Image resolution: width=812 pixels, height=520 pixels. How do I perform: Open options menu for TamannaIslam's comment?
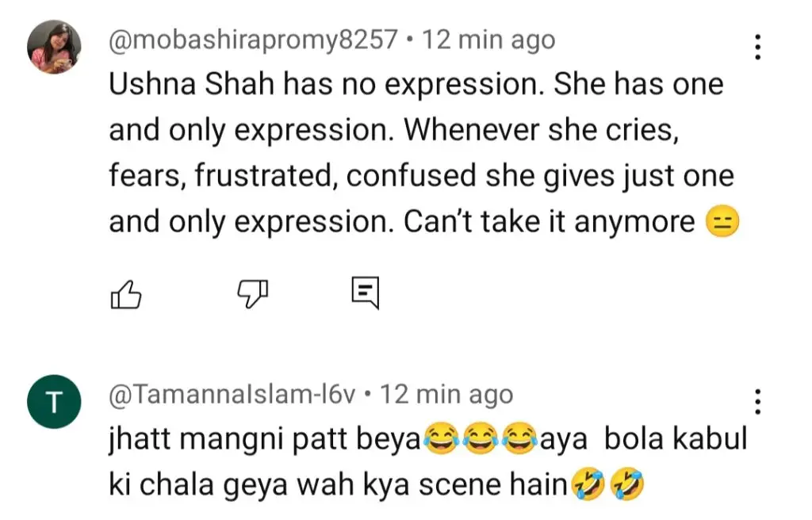(x=757, y=402)
